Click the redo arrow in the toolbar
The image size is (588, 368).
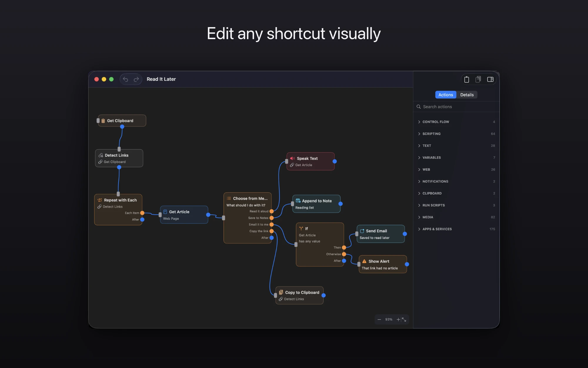(x=136, y=79)
